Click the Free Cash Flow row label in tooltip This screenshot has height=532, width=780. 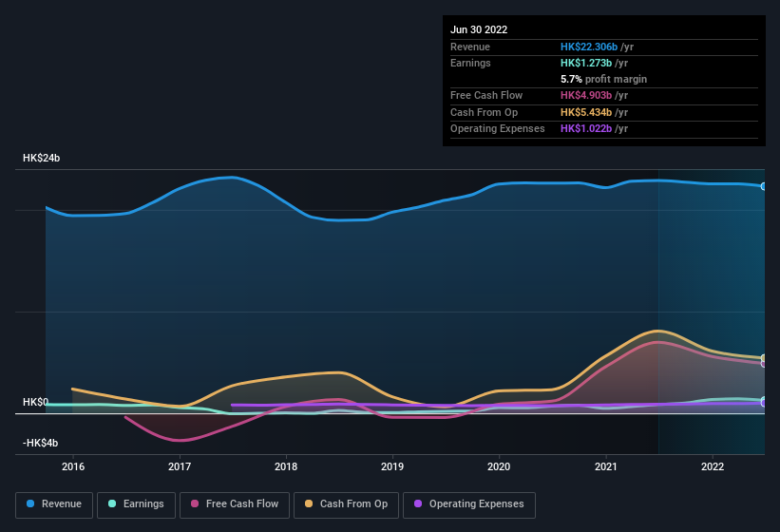pyautogui.click(x=486, y=95)
